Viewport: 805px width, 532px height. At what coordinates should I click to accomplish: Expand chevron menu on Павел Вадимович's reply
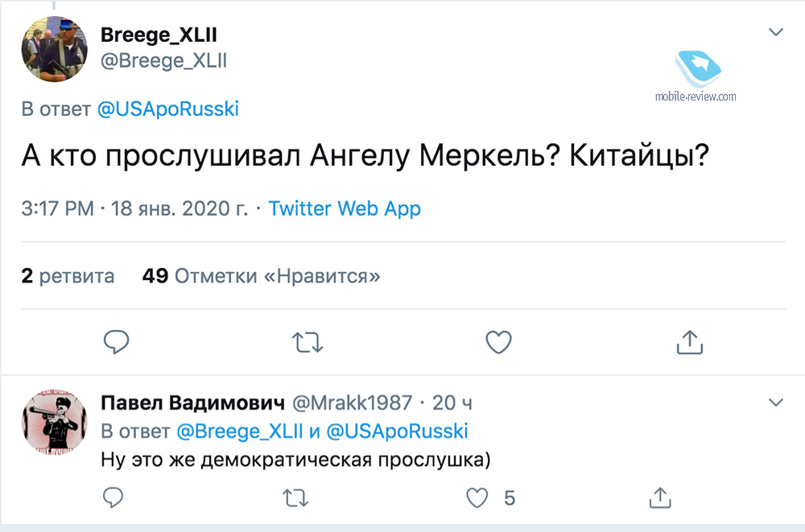[776, 402]
